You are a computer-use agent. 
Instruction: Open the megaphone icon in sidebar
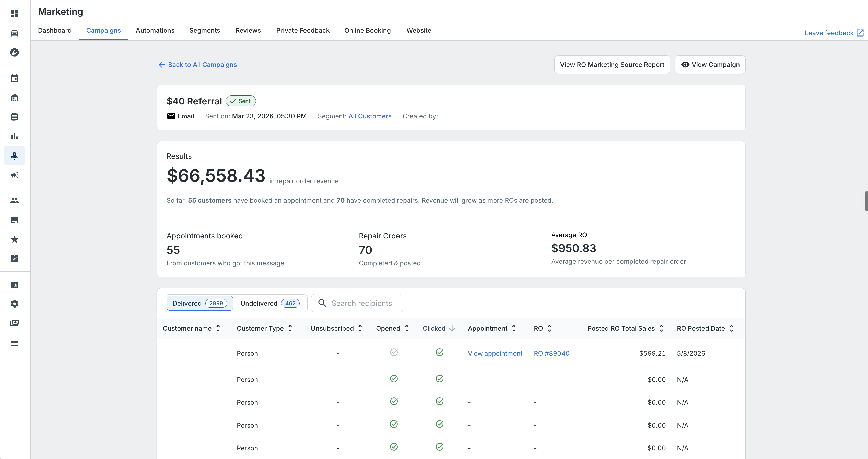pyautogui.click(x=15, y=175)
